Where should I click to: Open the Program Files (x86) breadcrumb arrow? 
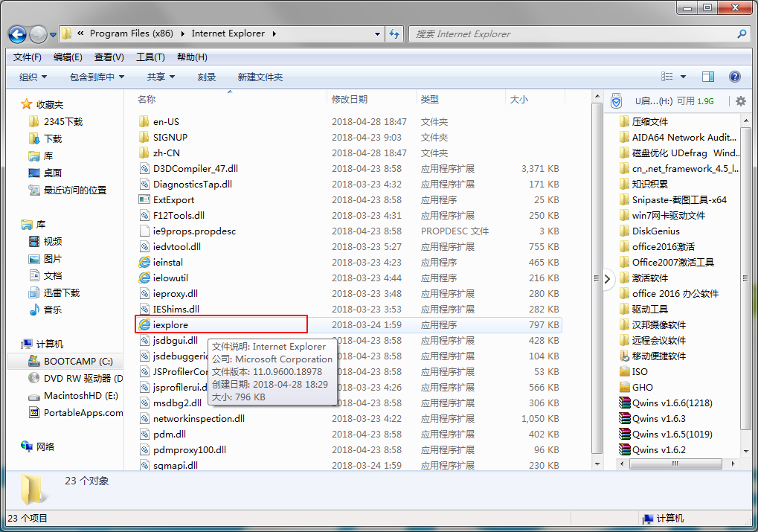(x=182, y=34)
